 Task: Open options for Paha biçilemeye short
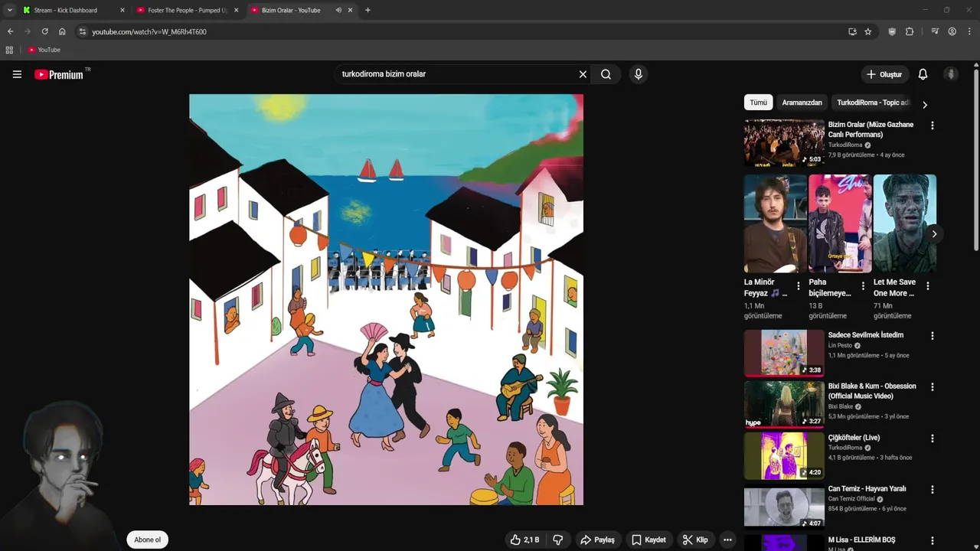pos(863,286)
